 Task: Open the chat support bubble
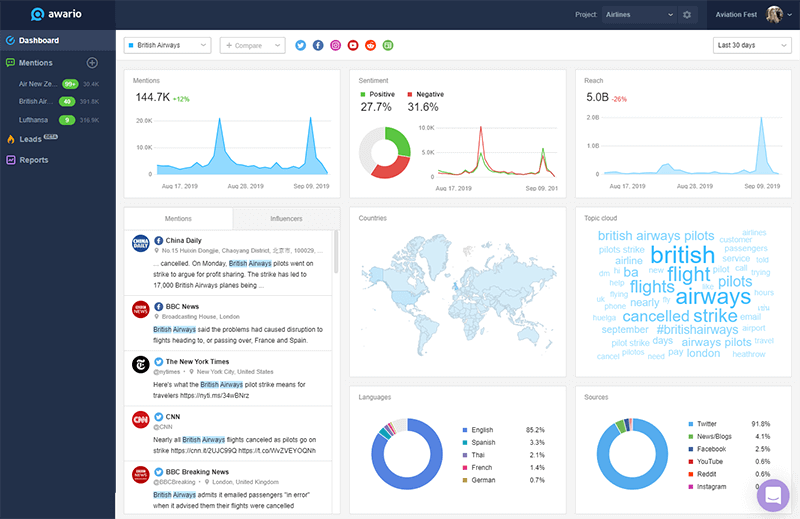(x=773, y=495)
